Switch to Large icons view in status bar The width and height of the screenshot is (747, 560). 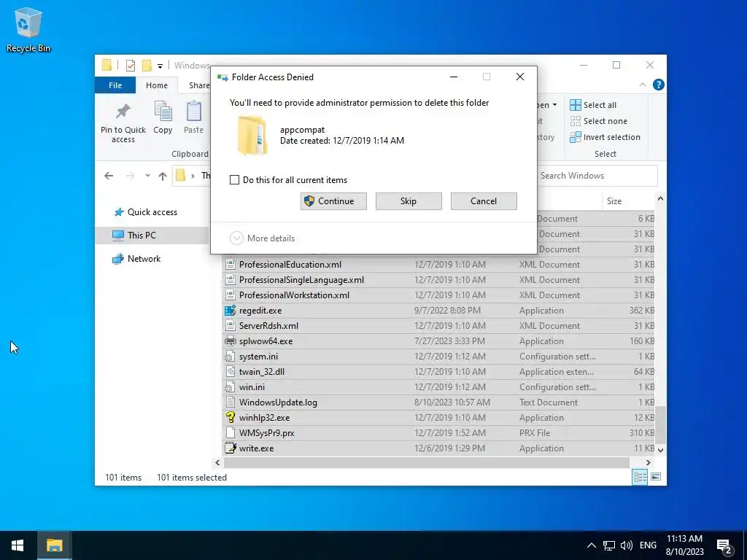pyautogui.click(x=656, y=477)
